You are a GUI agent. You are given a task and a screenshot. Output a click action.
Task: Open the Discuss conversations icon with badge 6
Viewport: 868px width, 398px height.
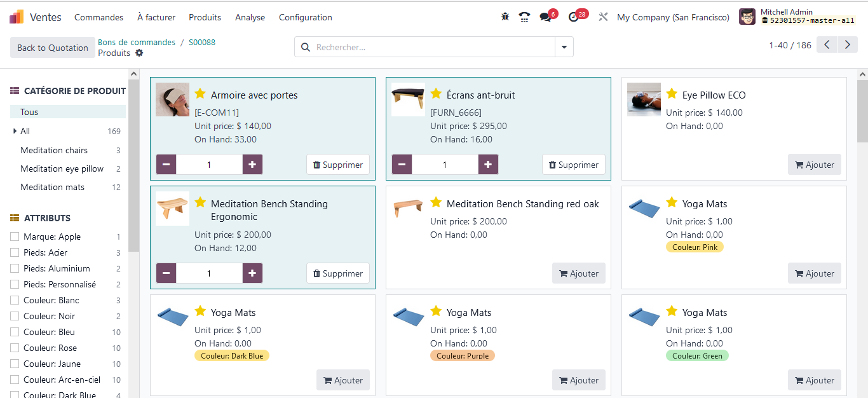(545, 17)
